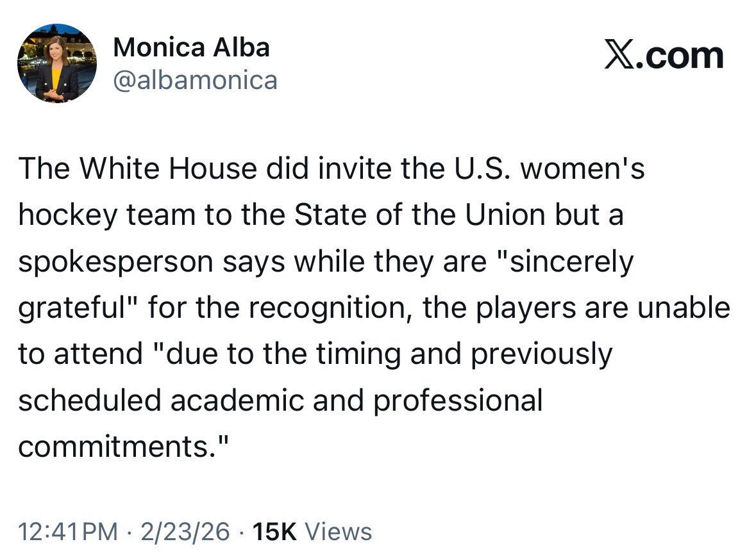The width and height of the screenshot is (756, 560).
Task: Open the @albamonica handle link
Action: [195, 80]
